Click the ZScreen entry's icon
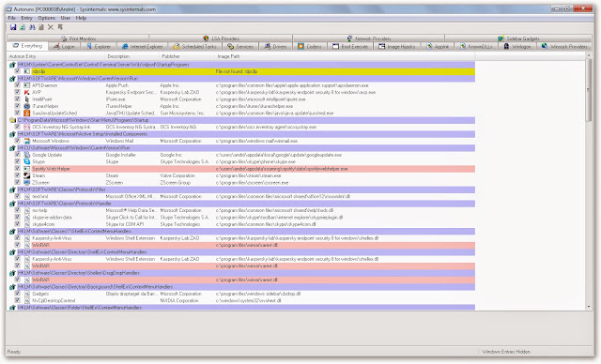 pyautogui.click(x=27, y=183)
